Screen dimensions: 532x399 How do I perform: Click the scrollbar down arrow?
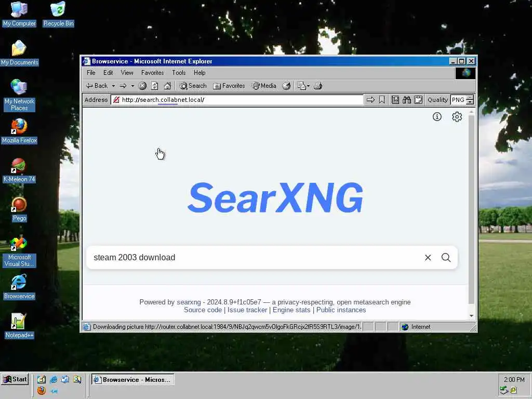[x=471, y=316]
